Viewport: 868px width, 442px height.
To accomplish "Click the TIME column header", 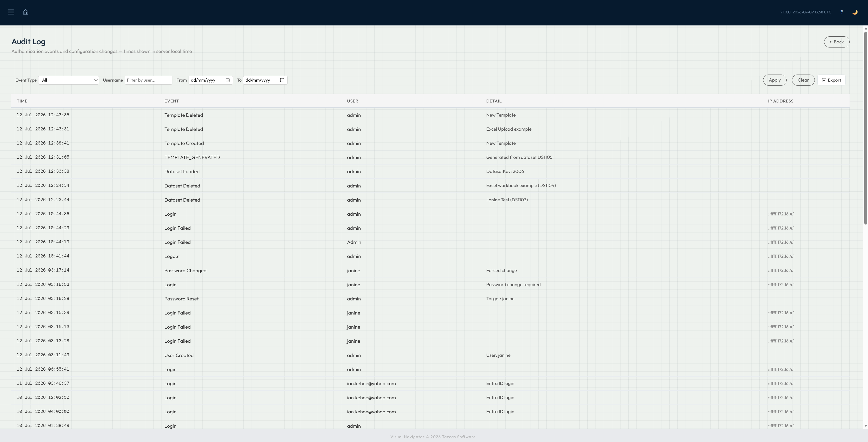I will click(22, 101).
